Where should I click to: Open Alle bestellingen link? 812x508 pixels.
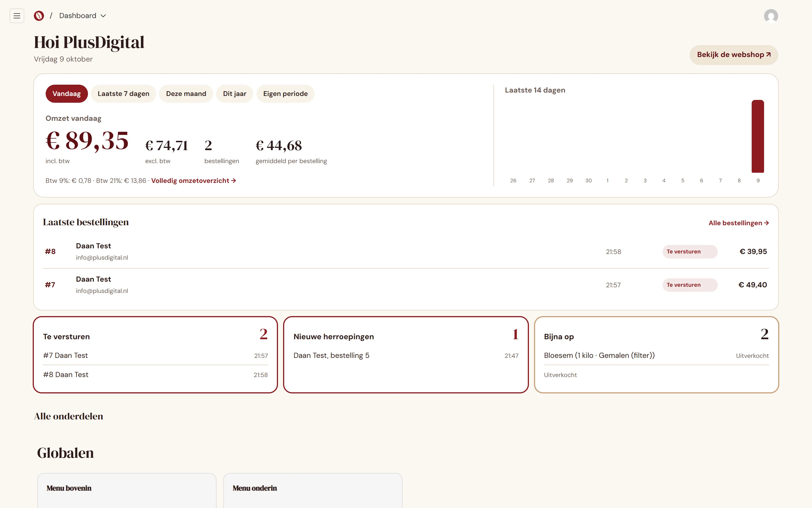click(x=738, y=223)
